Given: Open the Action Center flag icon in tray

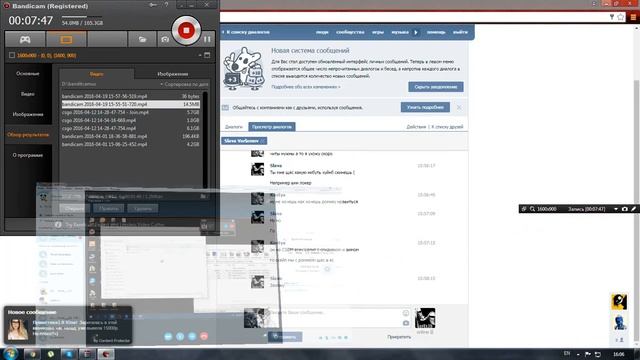Looking at the screenshot, I should tap(588, 354).
